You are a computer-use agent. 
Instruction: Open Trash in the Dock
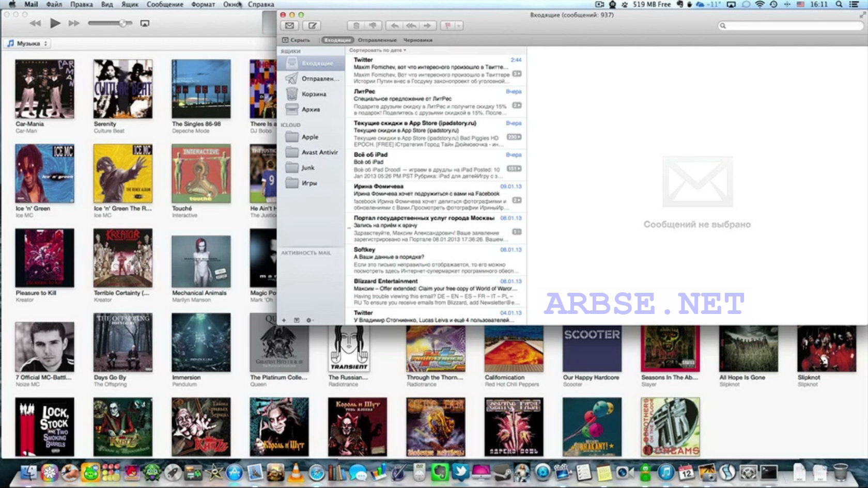coord(840,472)
